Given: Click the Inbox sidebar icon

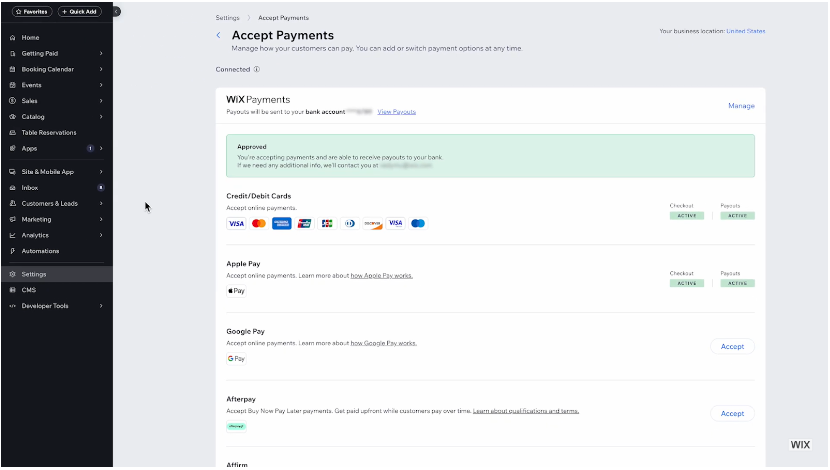Looking at the screenshot, I should tap(13, 188).
